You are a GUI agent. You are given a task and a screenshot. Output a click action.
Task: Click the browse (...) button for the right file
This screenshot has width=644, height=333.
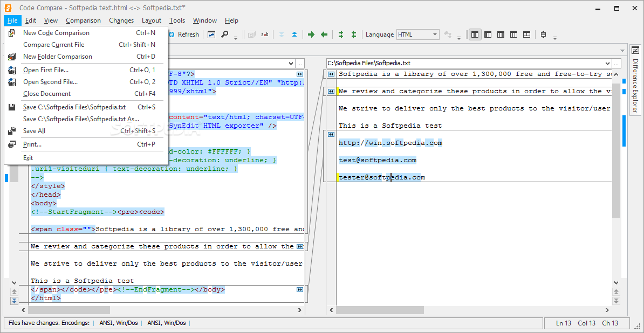[616, 63]
